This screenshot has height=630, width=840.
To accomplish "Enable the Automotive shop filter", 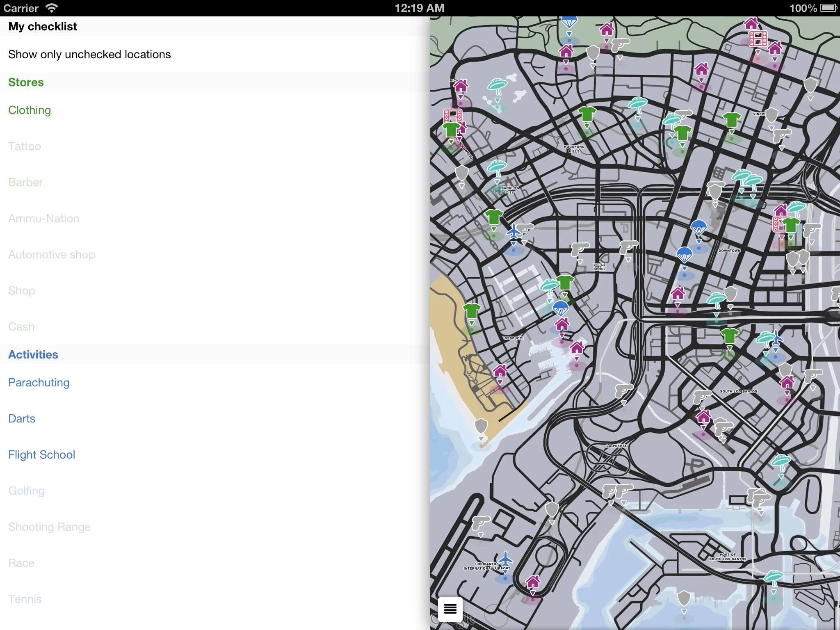I will tap(215, 255).
